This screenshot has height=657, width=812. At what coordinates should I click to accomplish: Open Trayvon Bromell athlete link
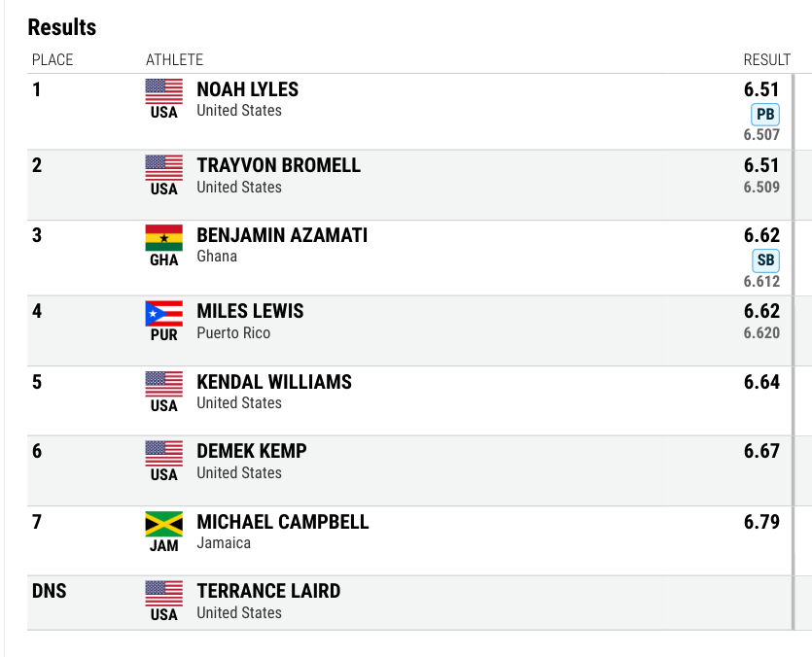tap(278, 165)
